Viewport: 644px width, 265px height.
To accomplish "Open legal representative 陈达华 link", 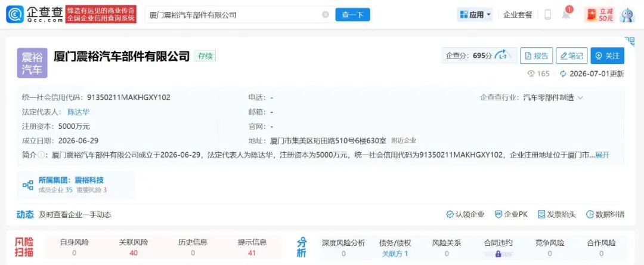I will [78, 112].
